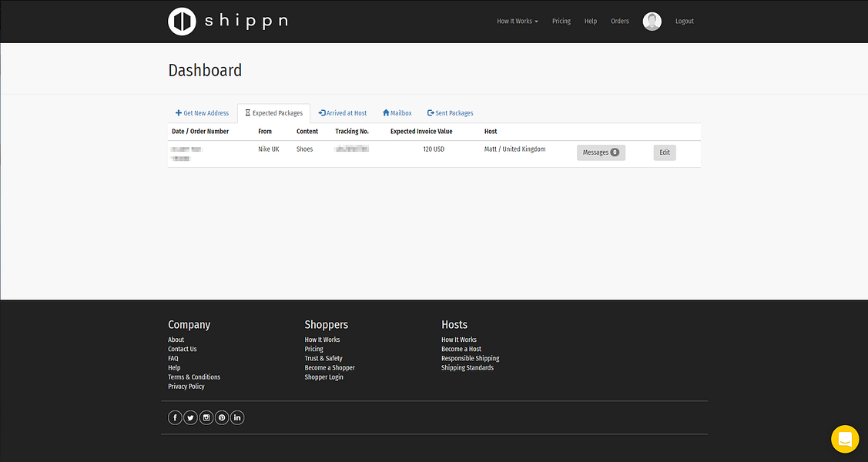Viewport: 868px width, 462px height.
Task: Open the Privacy Policy footer link
Action: point(186,387)
